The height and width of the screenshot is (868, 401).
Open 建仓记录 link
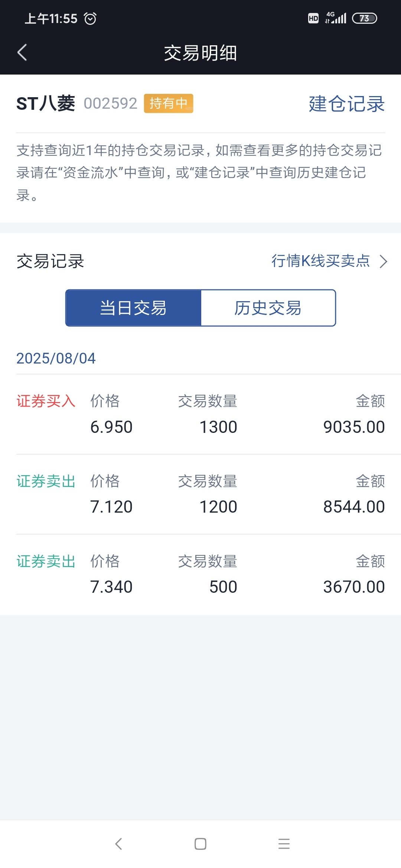point(347,103)
